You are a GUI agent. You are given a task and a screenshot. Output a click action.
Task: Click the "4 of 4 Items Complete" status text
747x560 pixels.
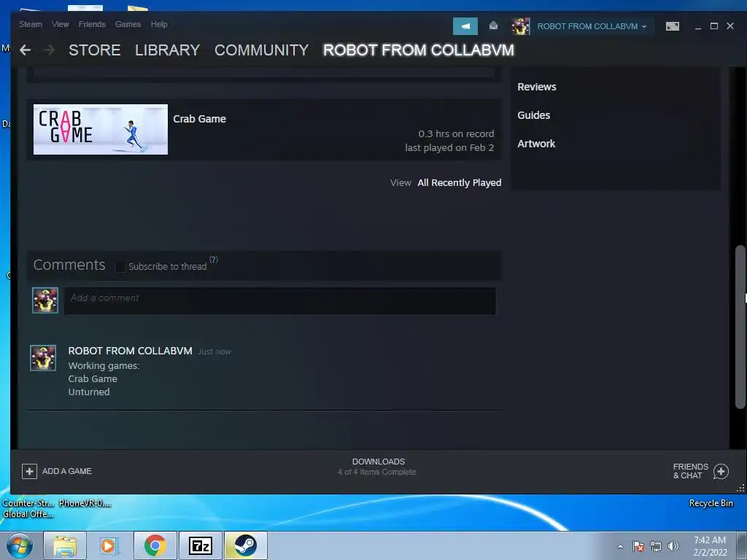click(x=377, y=472)
